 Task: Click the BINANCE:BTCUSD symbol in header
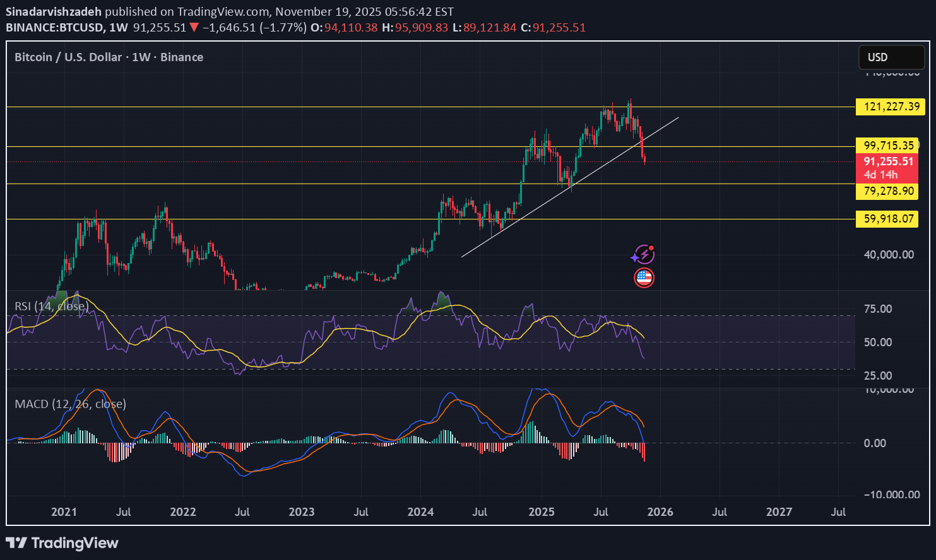click(x=54, y=28)
